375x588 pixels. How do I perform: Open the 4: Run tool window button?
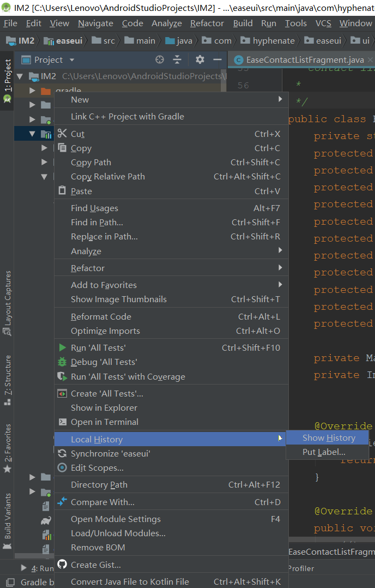tap(38, 568)
